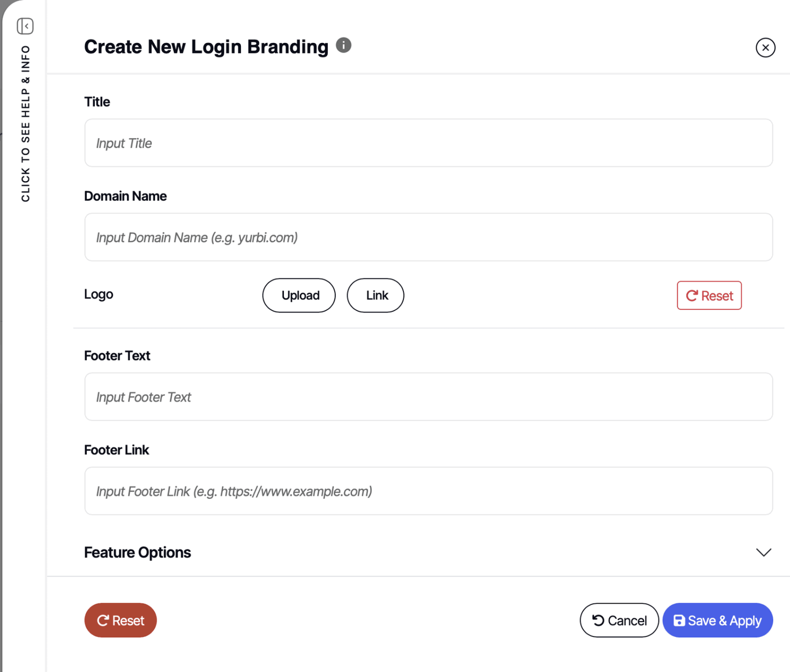Click into the Domain Name input
Image resolution: width=790 pixels, height=672 pixels.
pos(428,238)
